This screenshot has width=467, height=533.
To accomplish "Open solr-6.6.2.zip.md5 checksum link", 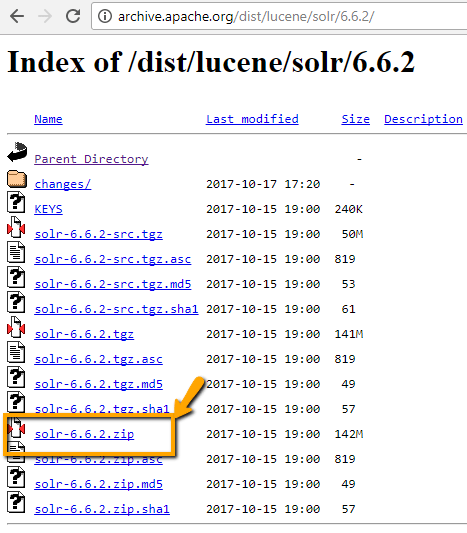I will tap(99, 484).
